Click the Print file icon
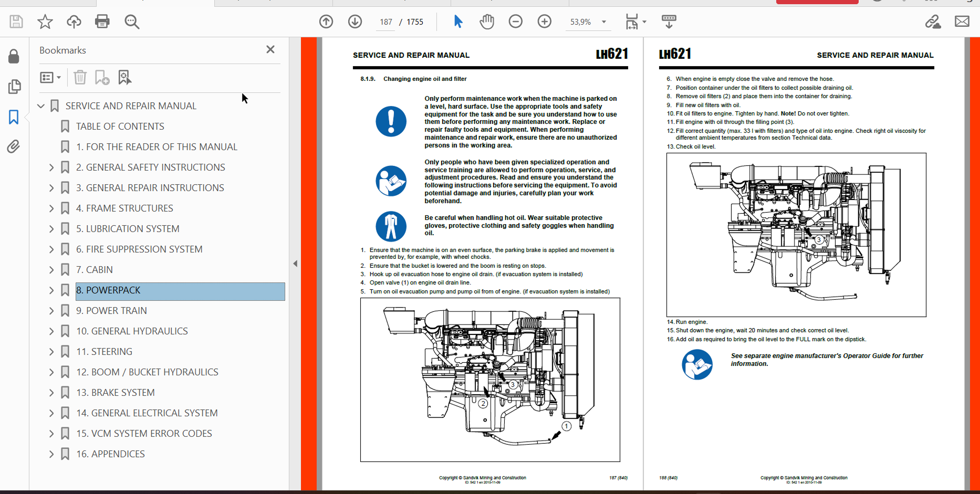This screenshot has width=980, height=494. tap(102, 22)
